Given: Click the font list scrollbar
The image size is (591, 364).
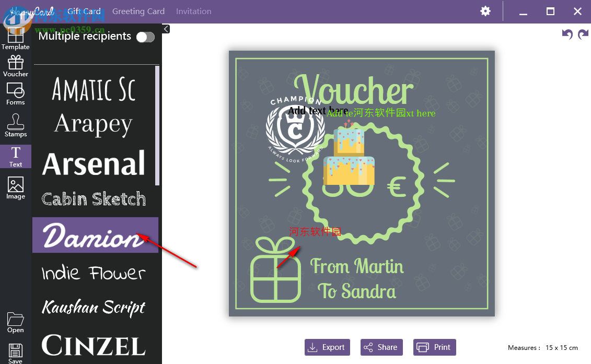Looking at the screenshot, I should pyautogui.click(x=157, y=125).
